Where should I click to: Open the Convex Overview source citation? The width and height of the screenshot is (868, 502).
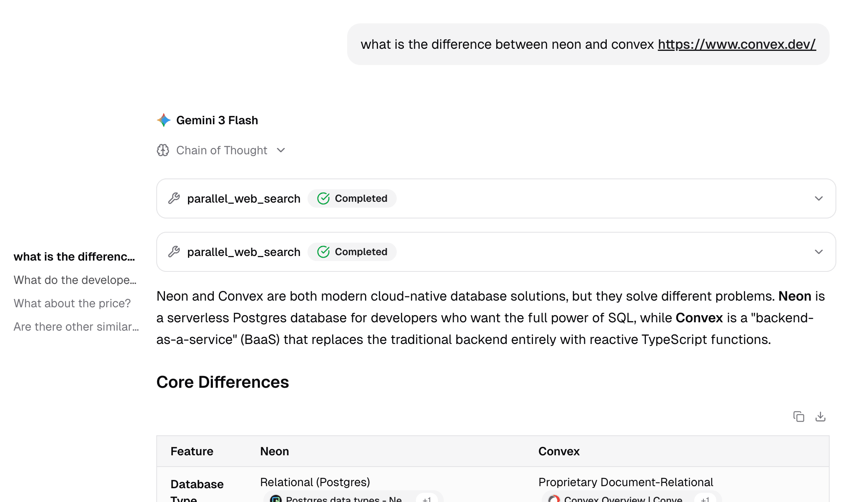coord(623,499)
